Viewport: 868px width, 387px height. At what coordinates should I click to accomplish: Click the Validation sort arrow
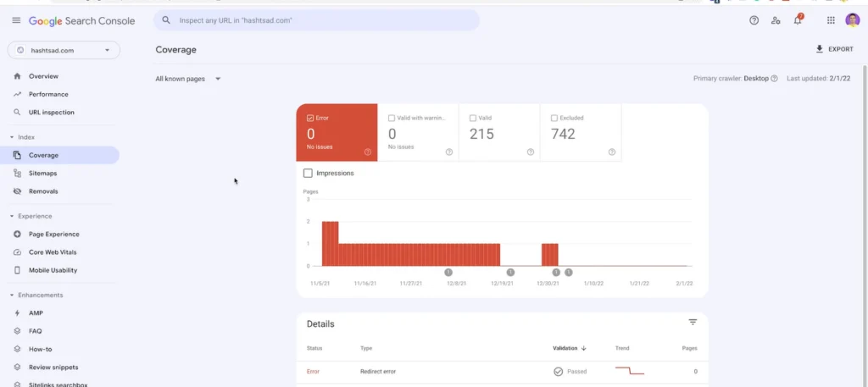(x=583, y=348)
